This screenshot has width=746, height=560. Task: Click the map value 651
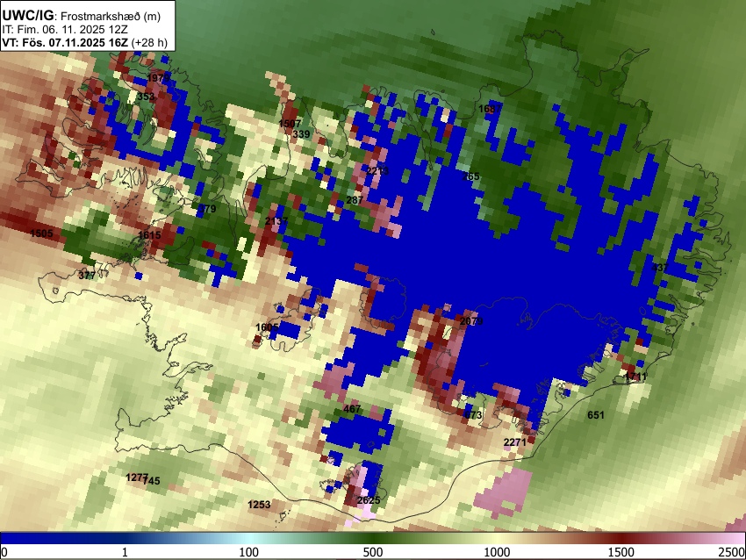(596, 415)
